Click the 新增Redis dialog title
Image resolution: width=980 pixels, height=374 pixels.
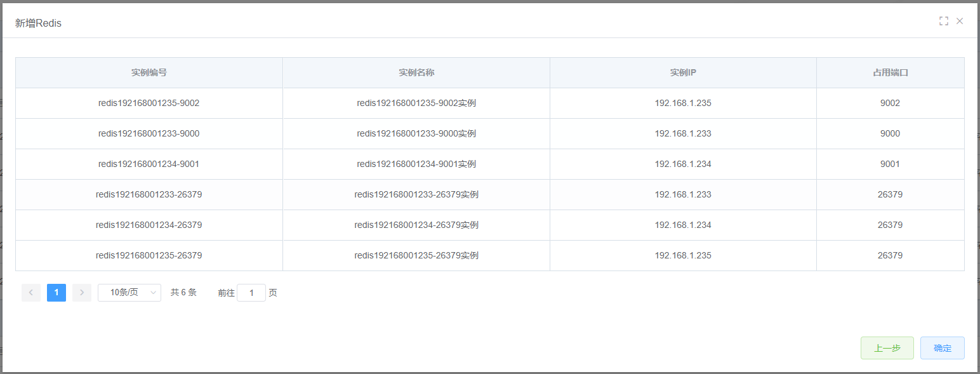[x=38, y=23]
